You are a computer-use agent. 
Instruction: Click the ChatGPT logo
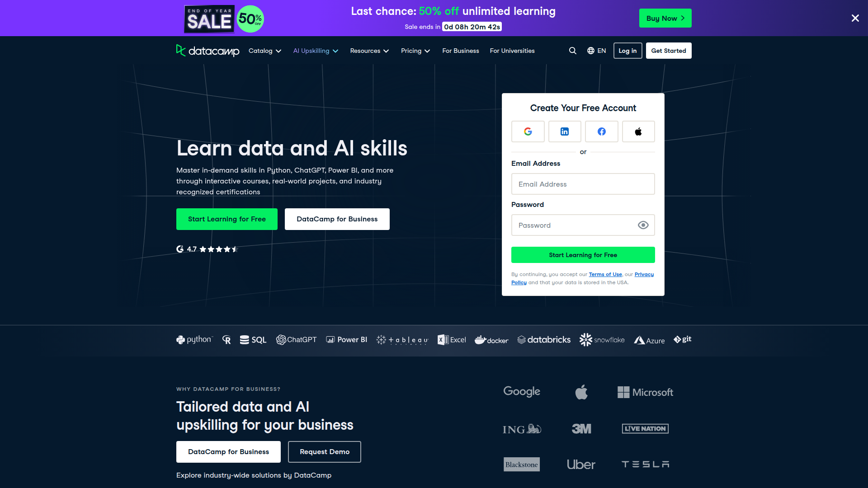[x=297, y=339]
